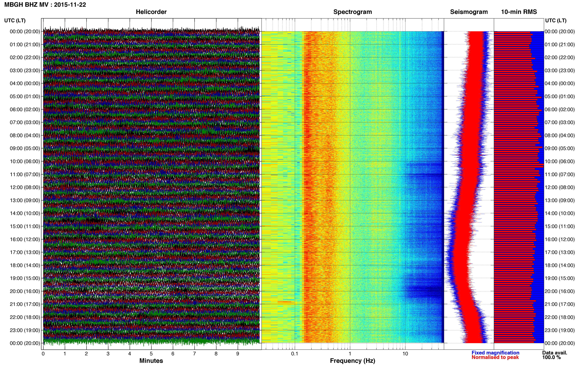Image resolution: width=588 pixels, height=368 pixels.
Task: Click left time label '12:00 (08:00)'
Action: (25, 187)
